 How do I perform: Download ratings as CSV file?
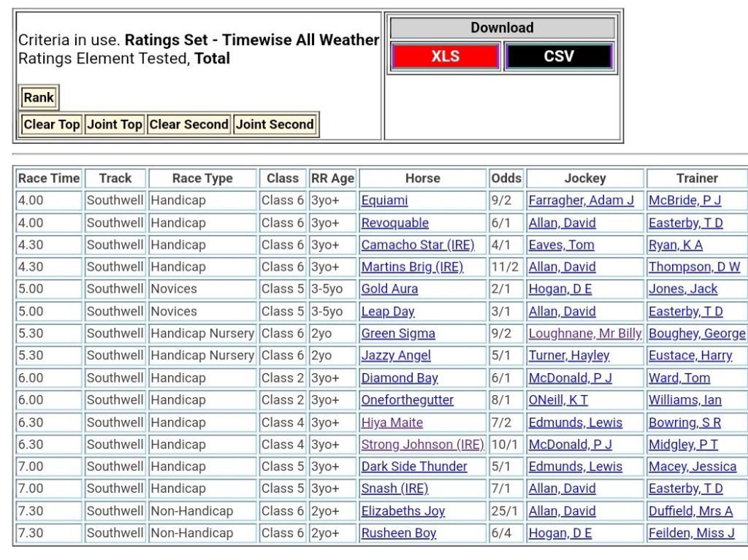point(559,56)
